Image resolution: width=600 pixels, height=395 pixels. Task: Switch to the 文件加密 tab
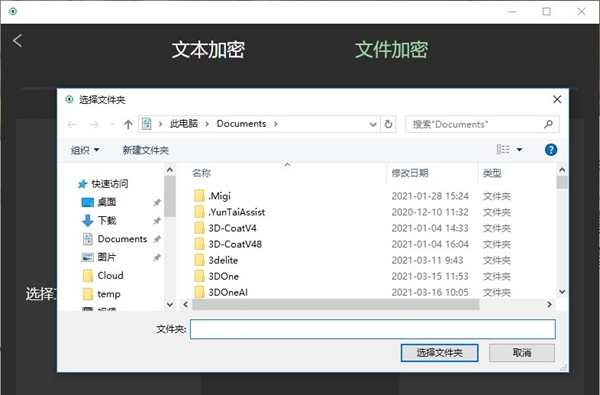tap(391, 50)
